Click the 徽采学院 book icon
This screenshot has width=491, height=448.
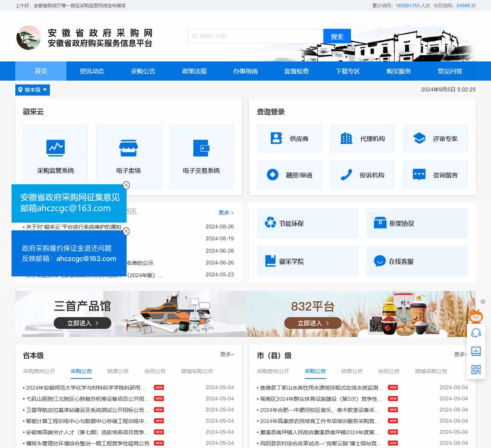(270, 261)
